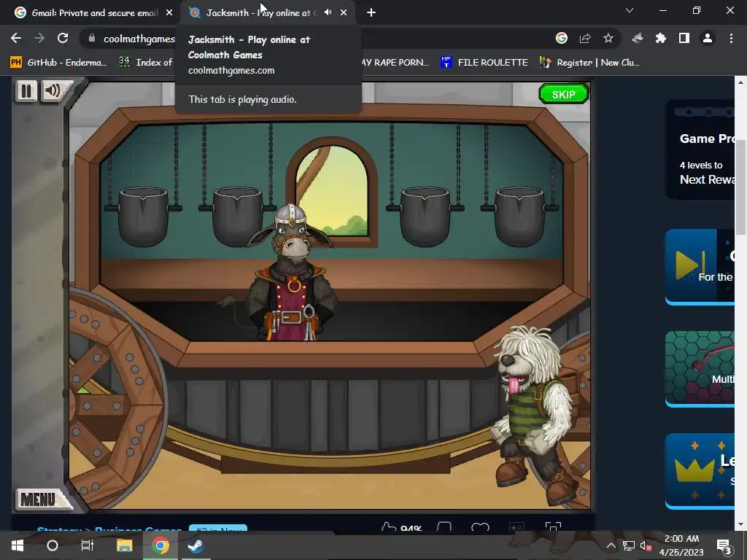View site security lock info
747x560 pixels.
92,38
